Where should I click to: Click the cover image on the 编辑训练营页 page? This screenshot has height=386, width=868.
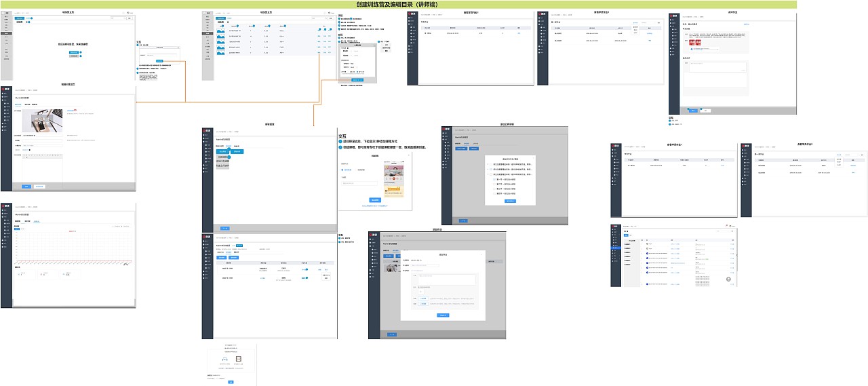[42, 121]
